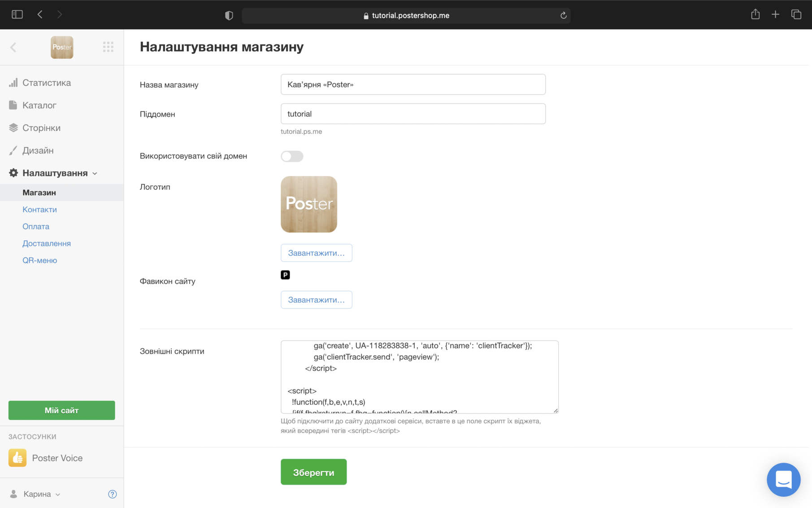Click the Poster logo in the sidebar header

62,47
